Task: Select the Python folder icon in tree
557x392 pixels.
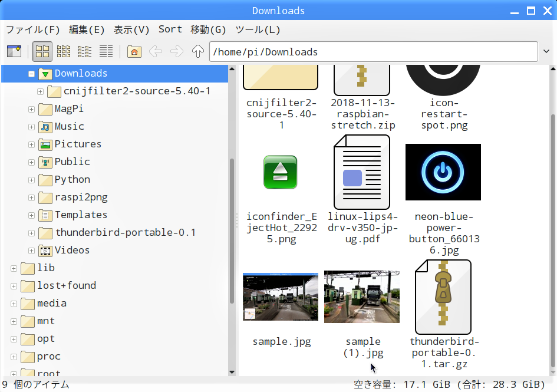Action: click(45, 180)
